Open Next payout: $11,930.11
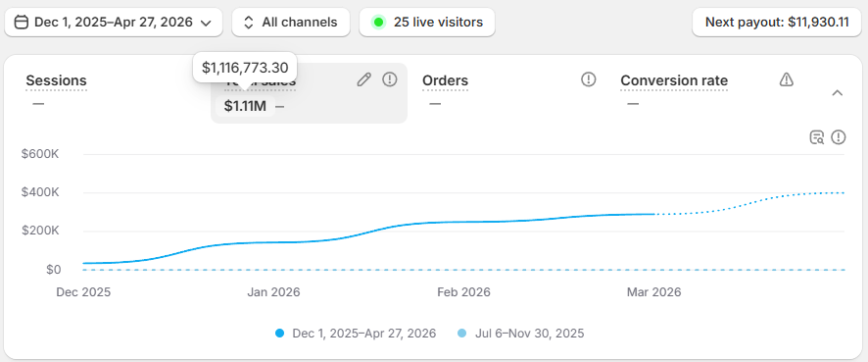 (777, 23)
